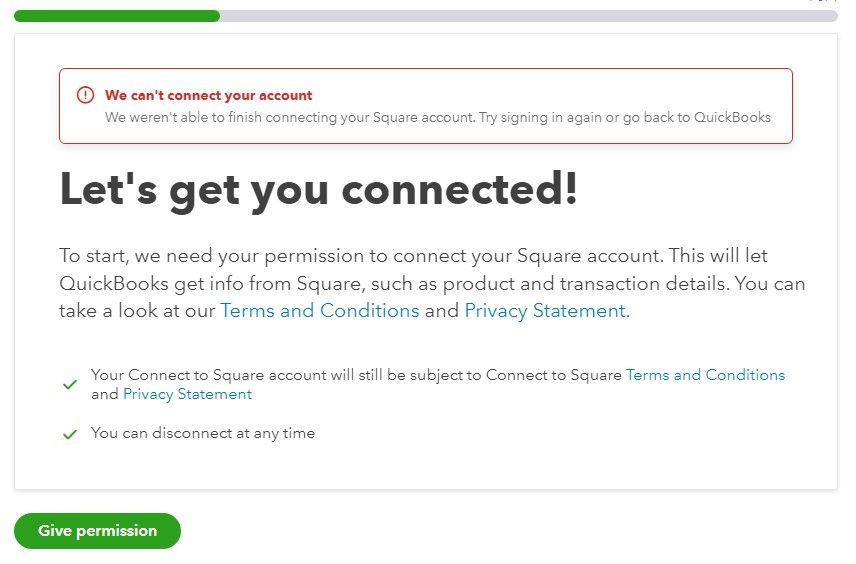Screen dimensions: 856x564
Task: Click the green filled portion of progress bar
Action: pos(117,16)
